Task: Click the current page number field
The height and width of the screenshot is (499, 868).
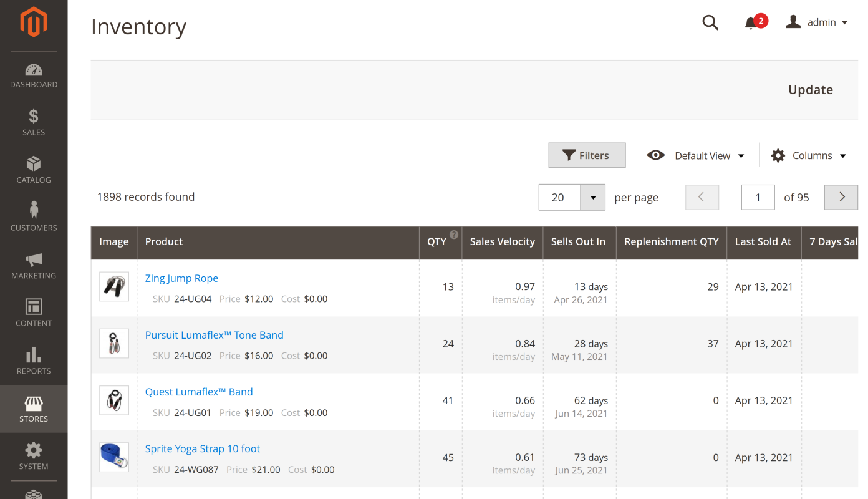Action: tap(758, 197)
